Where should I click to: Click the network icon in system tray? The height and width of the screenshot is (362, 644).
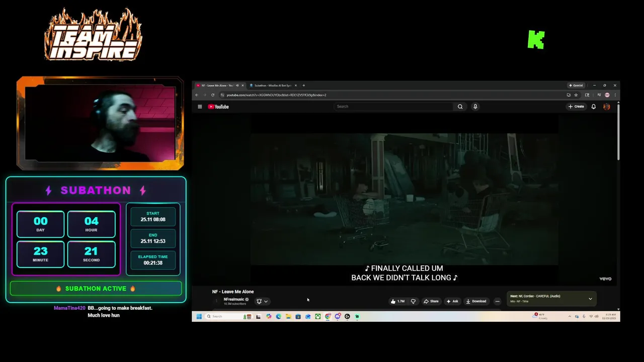[591, 316]
